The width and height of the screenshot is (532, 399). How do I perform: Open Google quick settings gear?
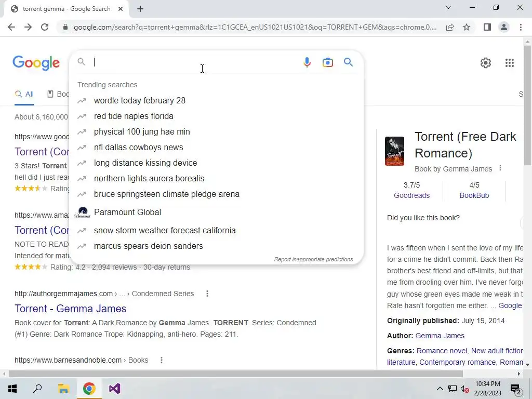[486, 63]
